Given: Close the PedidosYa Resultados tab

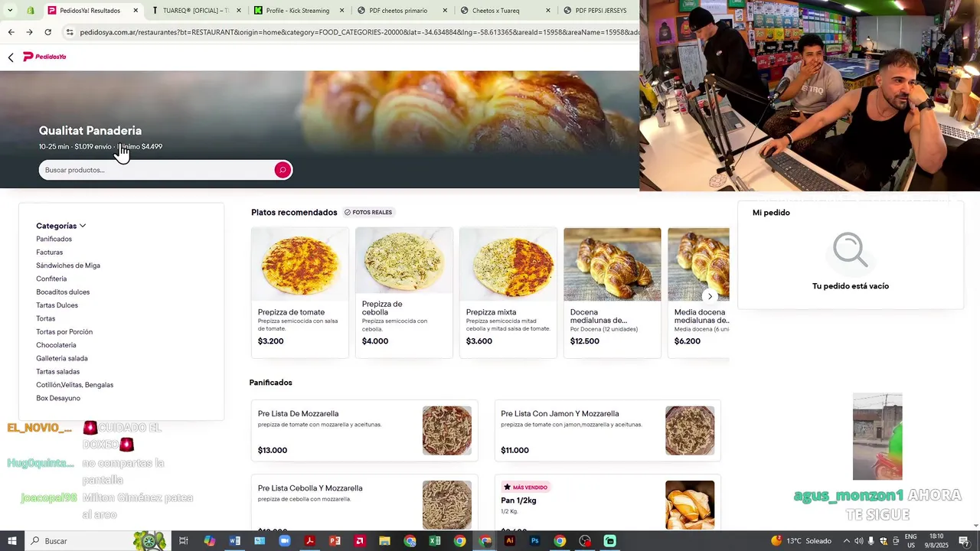Looking at the screenshot, I should 136,11.
